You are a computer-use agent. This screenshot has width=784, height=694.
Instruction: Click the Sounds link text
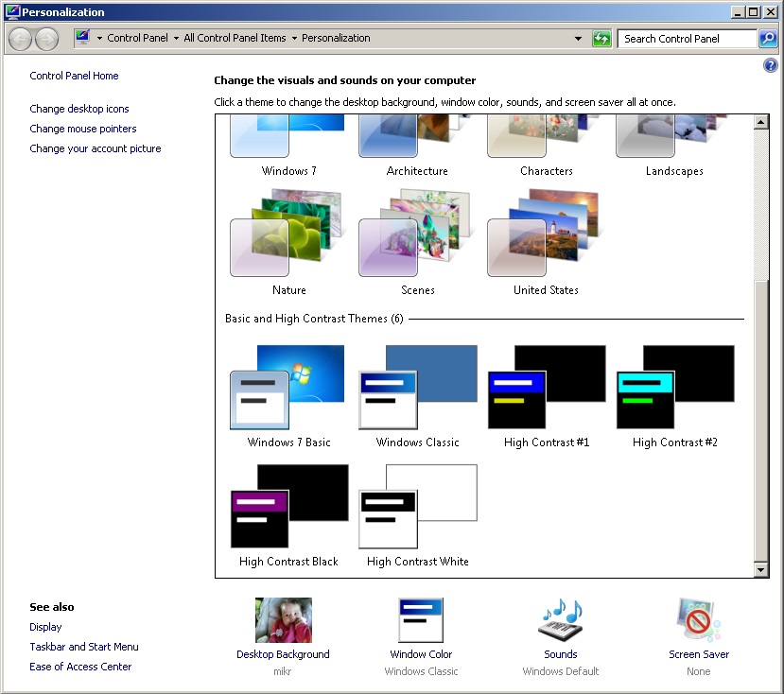click(561, 654)
